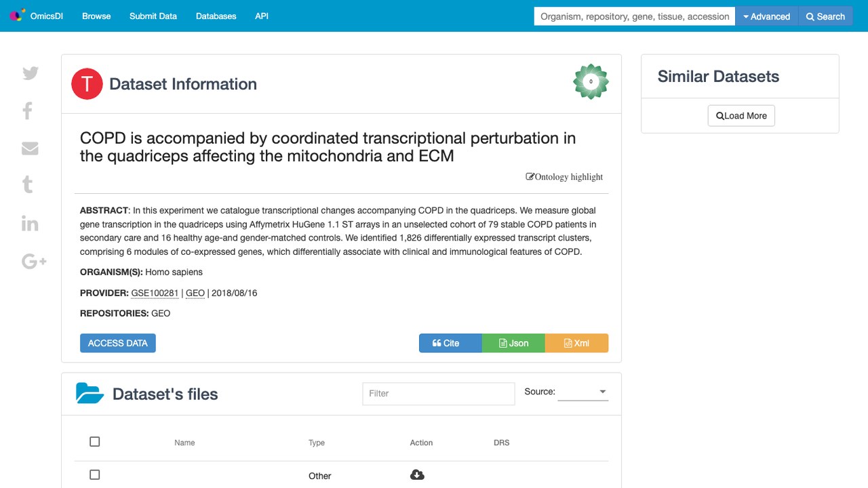Viewport: 868px width, 488px height.
Task: Open the GSE100281 provider link
Action: pyautogui.click(x=155, y=293)
